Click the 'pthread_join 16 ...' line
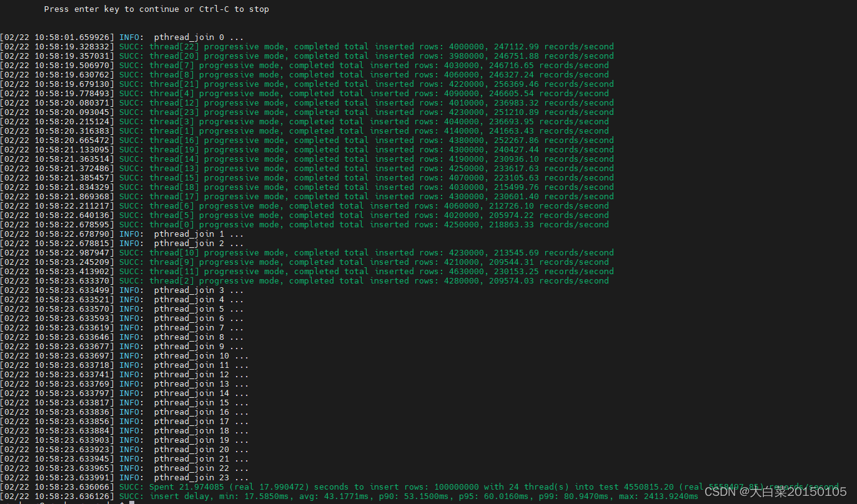857x504 pixels. pos(124,412)
